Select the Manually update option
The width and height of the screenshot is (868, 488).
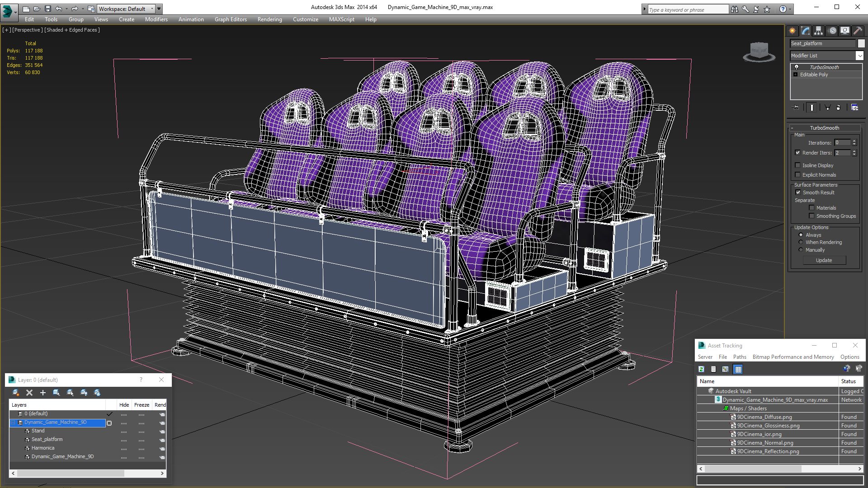click(x=801, y=250)
